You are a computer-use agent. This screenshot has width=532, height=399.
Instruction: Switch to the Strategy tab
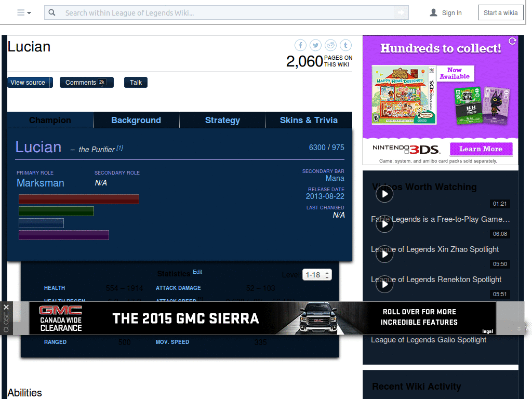[x=222, y=120]
